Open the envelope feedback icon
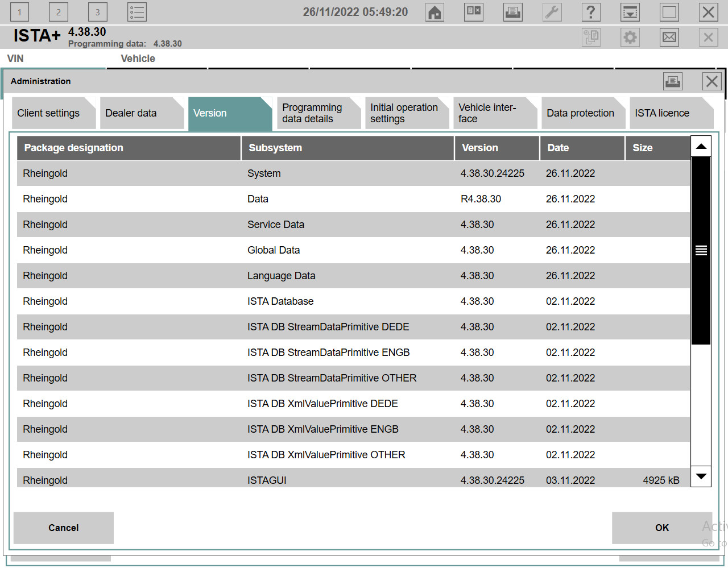This screenshot has width=728, height=568. coord(669,38)
